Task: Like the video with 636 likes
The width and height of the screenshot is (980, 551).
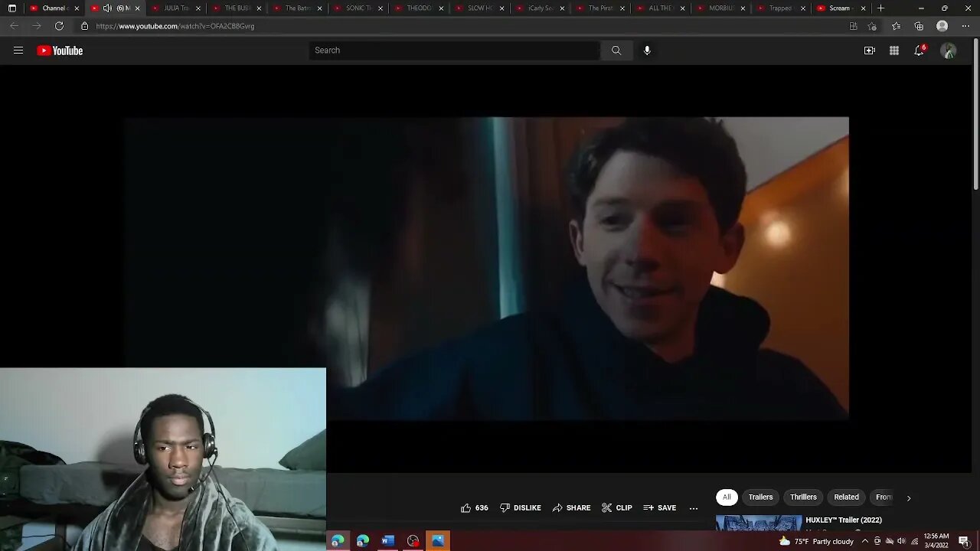Action: point(474,508)
